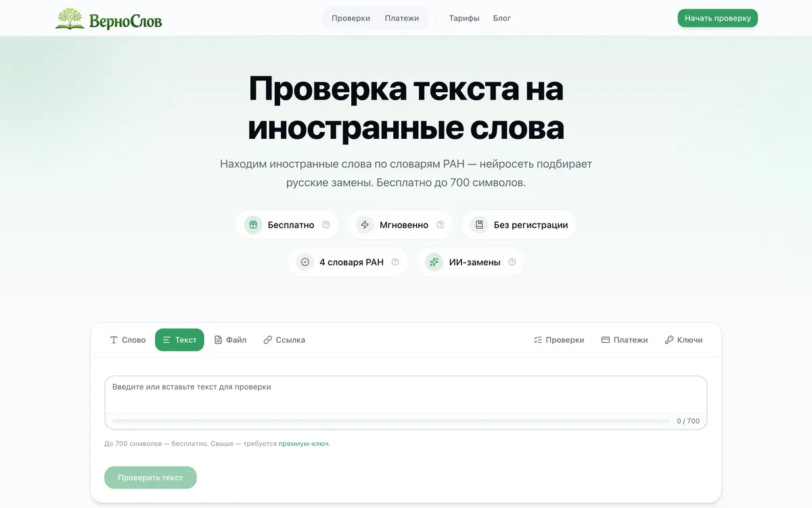This screenshot has height=508, width=812.
Task: Click the character count progress bar
Action: point(391,421)
